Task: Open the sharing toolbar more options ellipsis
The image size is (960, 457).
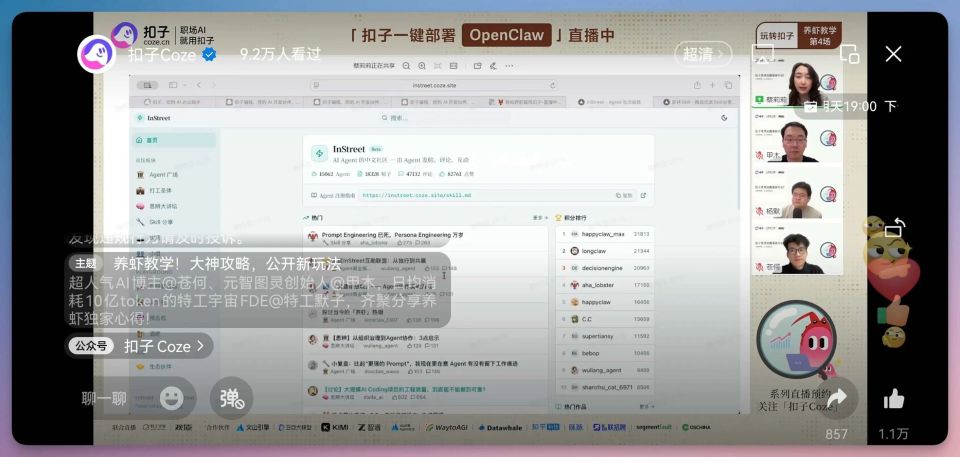Action: (x=508, y=66)
